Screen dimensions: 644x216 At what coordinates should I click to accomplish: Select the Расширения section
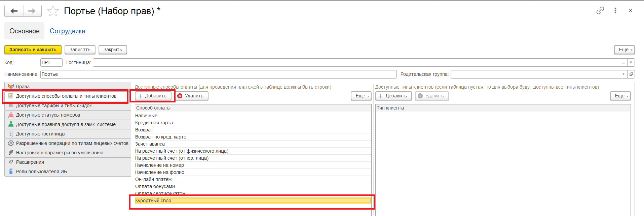coord(68,162)
